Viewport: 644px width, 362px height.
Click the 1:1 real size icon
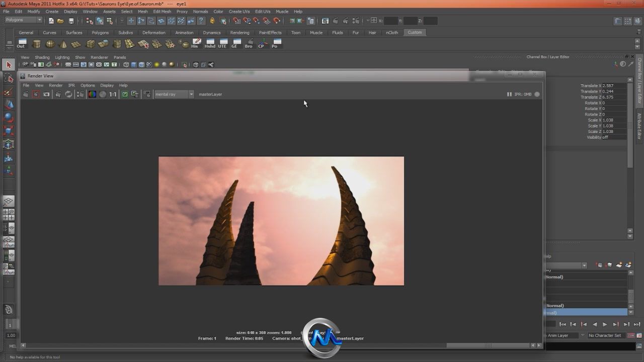pos(113,94)
